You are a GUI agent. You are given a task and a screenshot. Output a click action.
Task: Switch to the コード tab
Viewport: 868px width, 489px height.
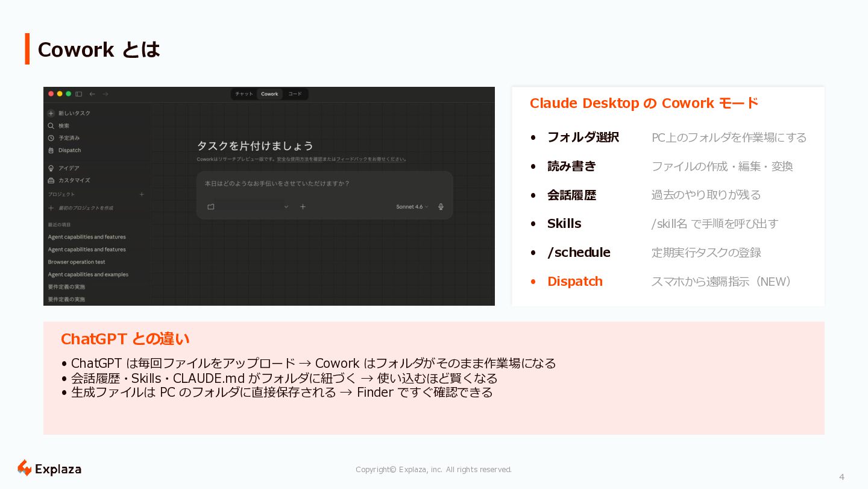(x=295, y=94)
